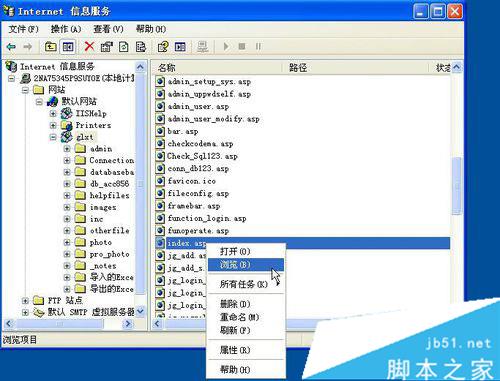Image resolution: width=500 pixels, height=381 pixels.
Task: Collapse the 网站 folder node
Action: pos(25,90)
